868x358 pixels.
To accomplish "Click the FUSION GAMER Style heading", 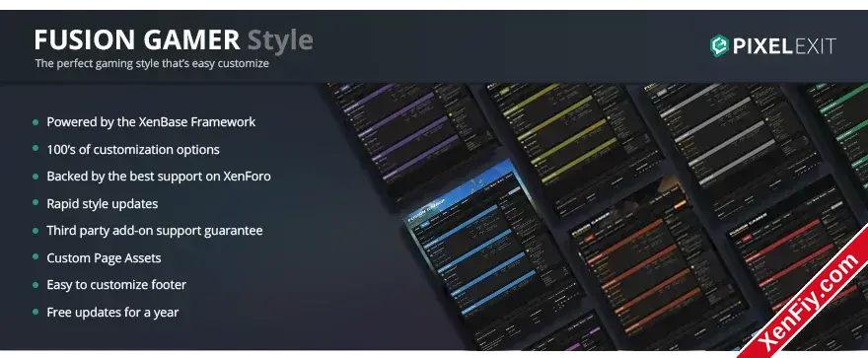I will pyautogui.click(x=174, y=40).
